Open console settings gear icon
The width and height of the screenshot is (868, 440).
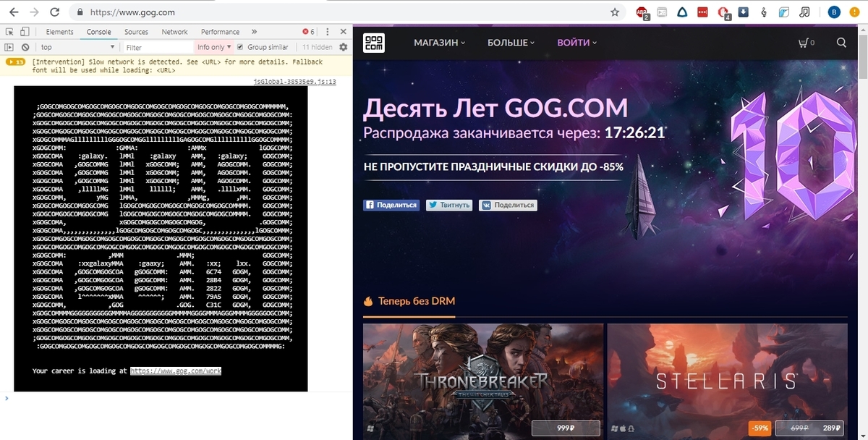tap(344, 47)
